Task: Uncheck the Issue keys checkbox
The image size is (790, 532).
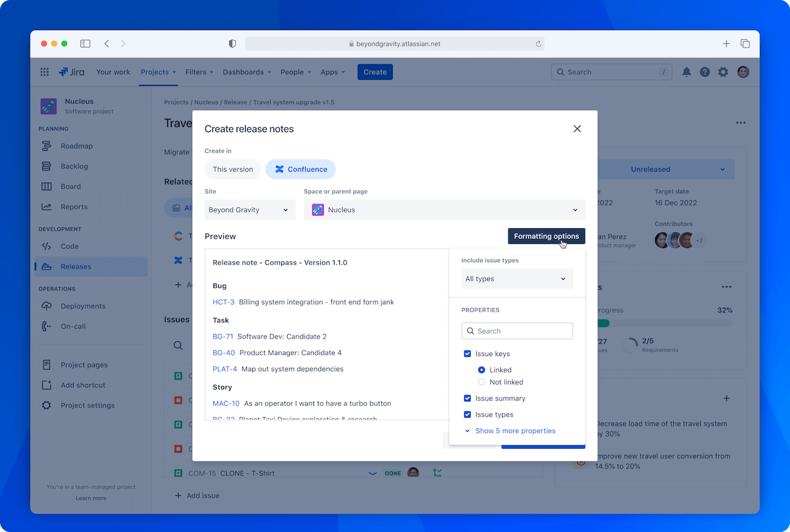Action: click(467, 354)
